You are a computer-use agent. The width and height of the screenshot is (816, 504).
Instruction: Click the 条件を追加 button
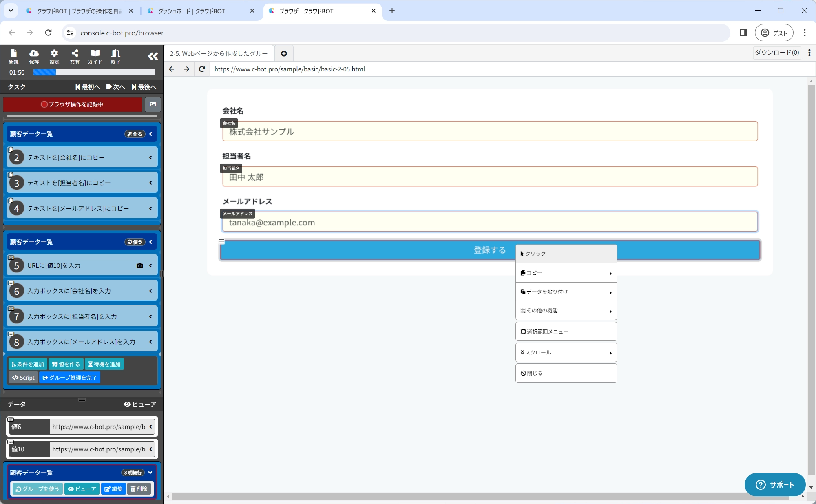pyautogui.click(x=28, y=364)
